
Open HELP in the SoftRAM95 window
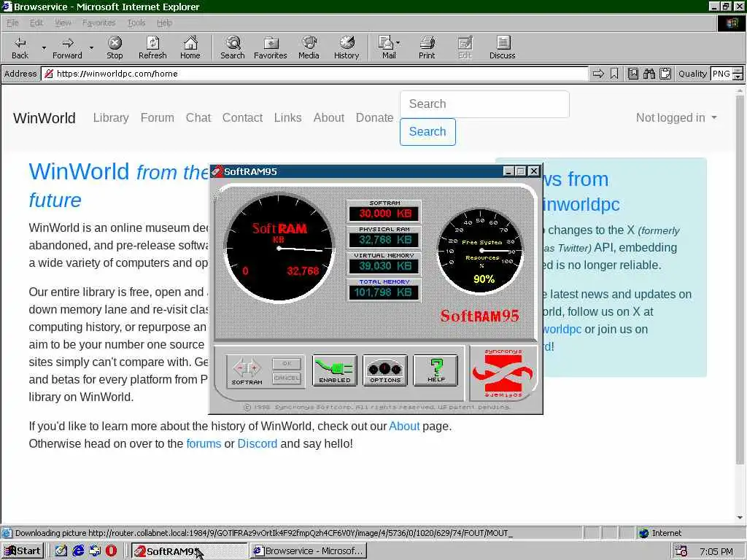tap(436, 370)
